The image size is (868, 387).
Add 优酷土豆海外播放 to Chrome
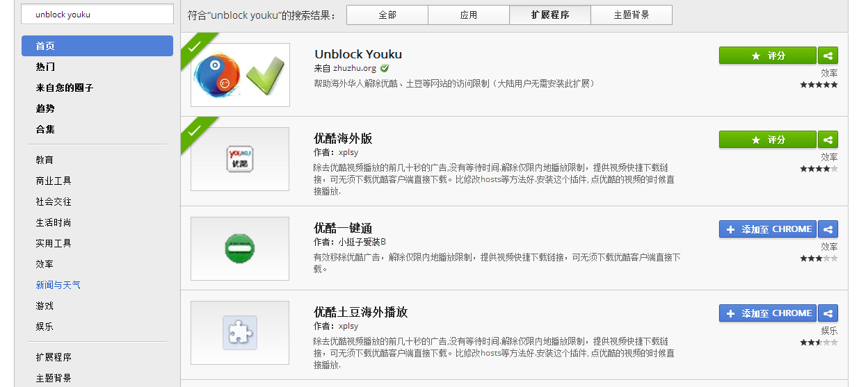pos(768,313)
